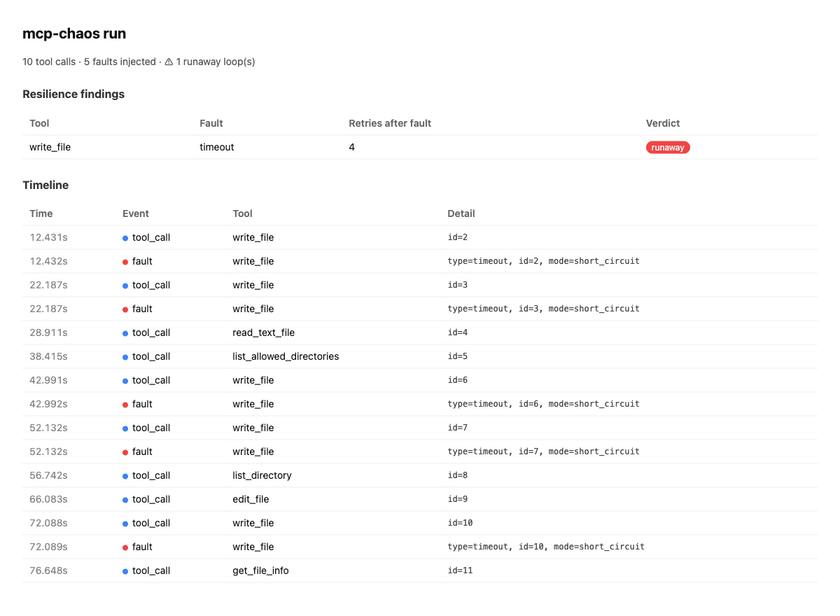The width and height of the screenshot is (840, 616).
Task: Click the red dot at 72.089s
Action: point(125,547)
